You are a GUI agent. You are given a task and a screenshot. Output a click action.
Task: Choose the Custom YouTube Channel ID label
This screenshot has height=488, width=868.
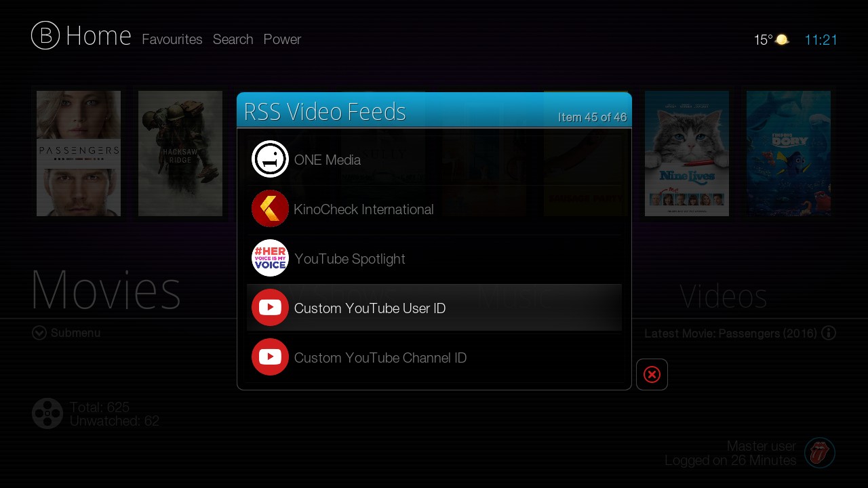pyautogui.click(x=380, y=358)
